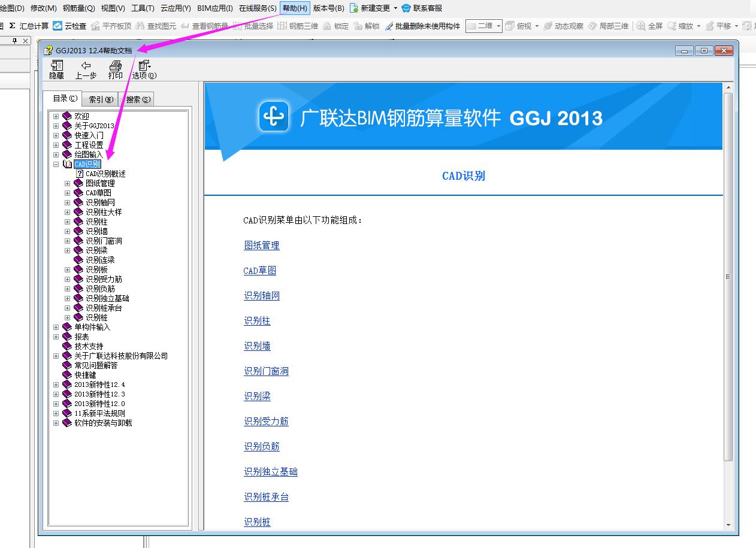This screenshot has width=756, height=548.
Task: Follow the 识别门窗洞 link in content
Action: click(x=266, y=371)
